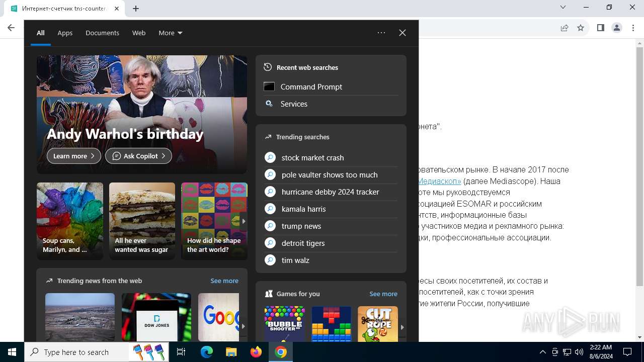Viewport: 644px width, 362px height.
Task: Open the volume control tray icon
Action: (x=579, y=352)
